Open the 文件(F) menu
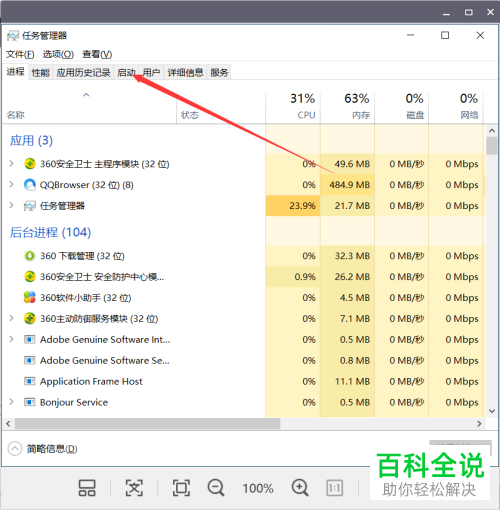500x510 pixels. tap(20, 54)
